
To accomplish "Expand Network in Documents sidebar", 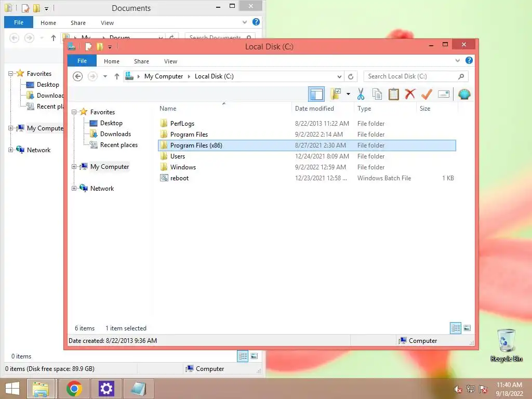I will tap(10, 150).
